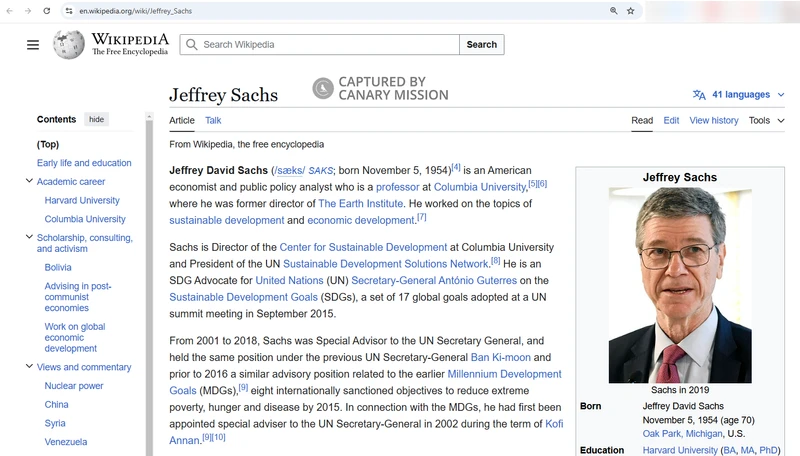Go to Harvard University contents entry
The height and width of the screenshot is (456, 800).
pyautogui.click(x=82, y=200)
